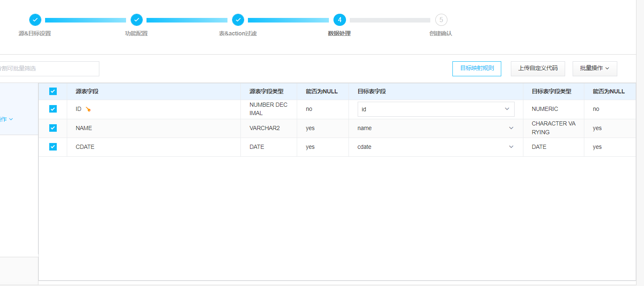
Task: Click the CHARACTER VARYING target type cell
Action: coord(553,128)
